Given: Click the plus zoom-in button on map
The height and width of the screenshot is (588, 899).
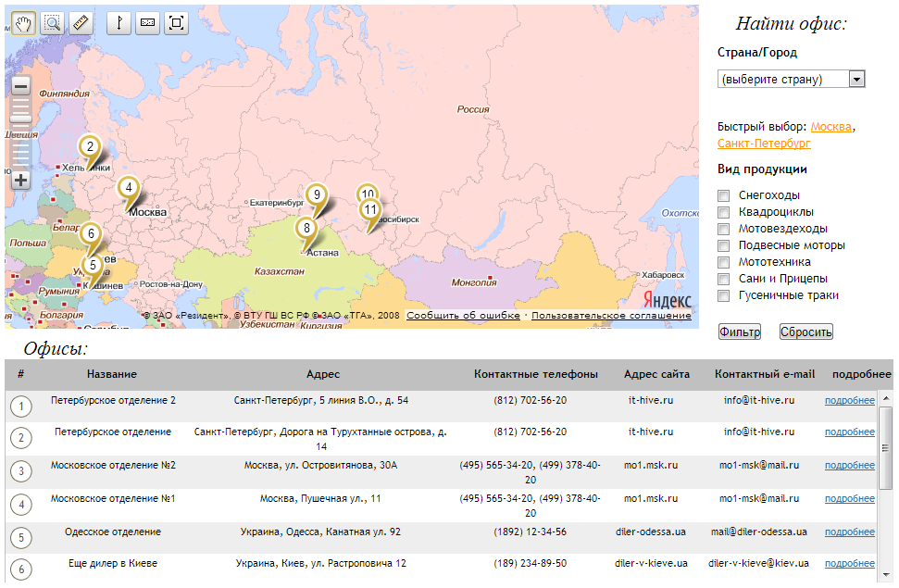Looking at the screenshot, I should click(x=20, y=181).
